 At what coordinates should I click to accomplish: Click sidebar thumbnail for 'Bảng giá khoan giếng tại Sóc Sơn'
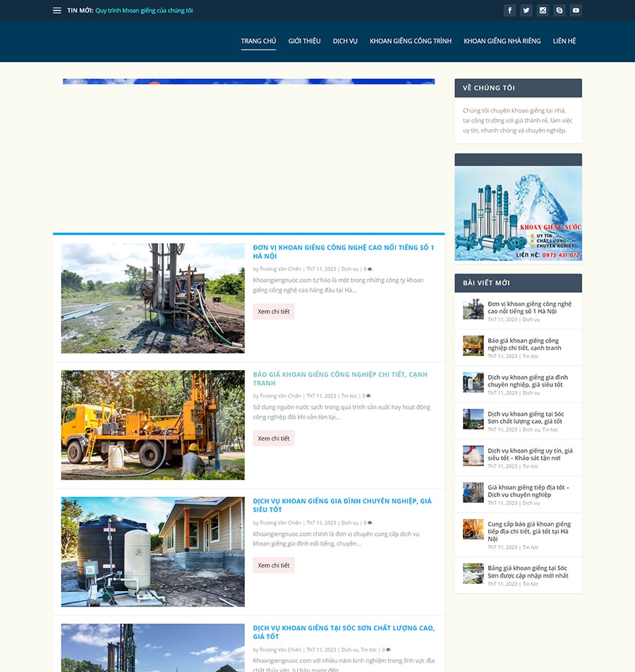click(x=473, y=573)
